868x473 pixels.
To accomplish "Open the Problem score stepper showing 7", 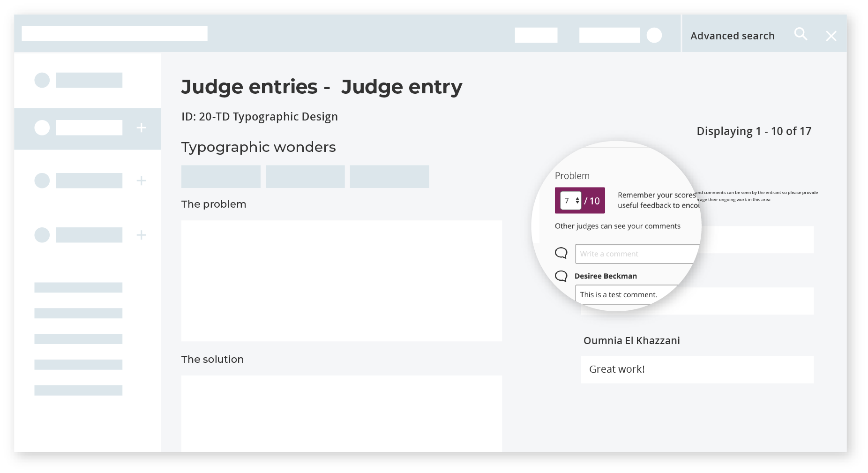I will click(571, 201).
